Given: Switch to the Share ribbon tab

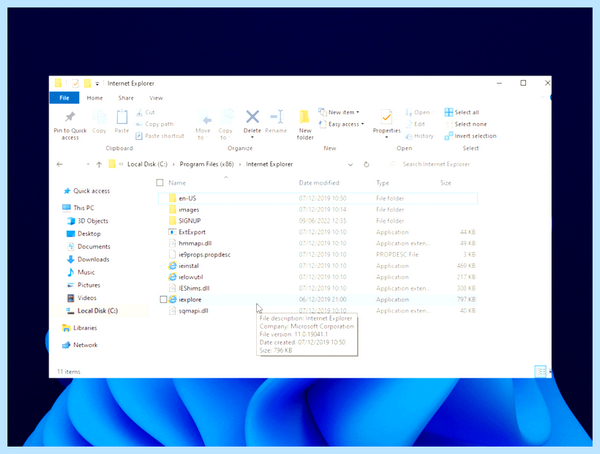Looking at the screenshot, I should [126, 98].
